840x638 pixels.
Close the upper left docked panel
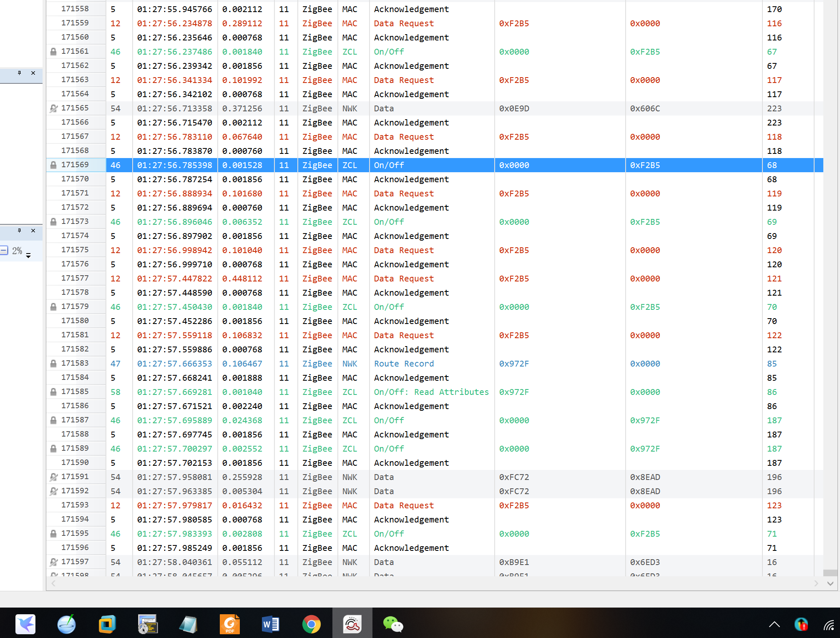tap(33, 73)
